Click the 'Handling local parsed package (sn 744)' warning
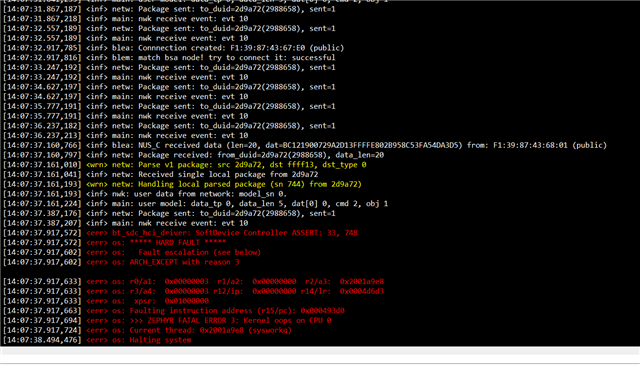This screenshot has height=365, width=640. pos(182,184)
